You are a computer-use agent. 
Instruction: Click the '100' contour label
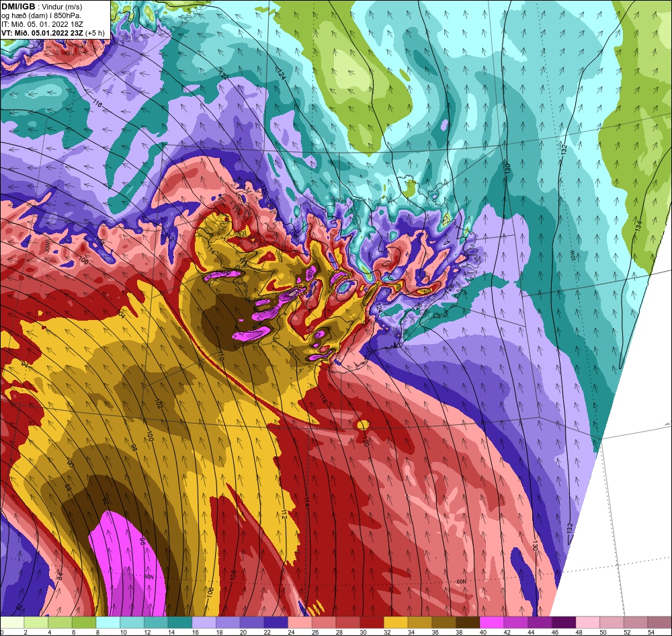(149, 436)
